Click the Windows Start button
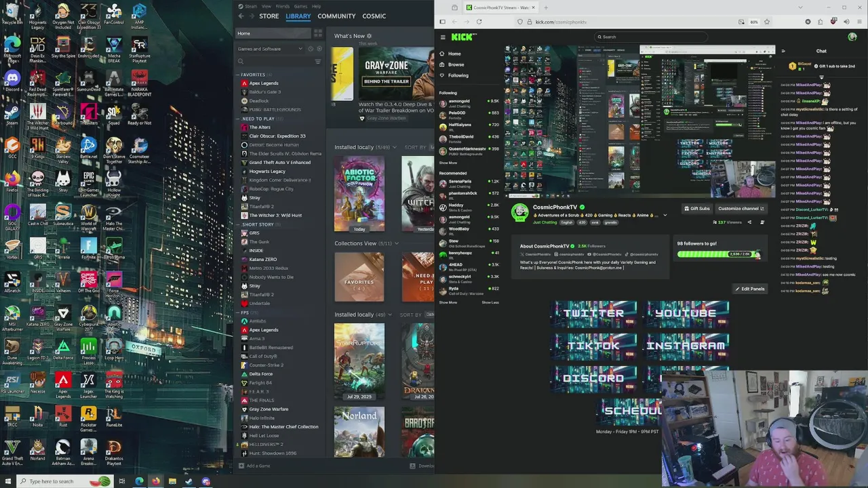The height and width of the screenshot is (488, 868). [x=7, y=481]
